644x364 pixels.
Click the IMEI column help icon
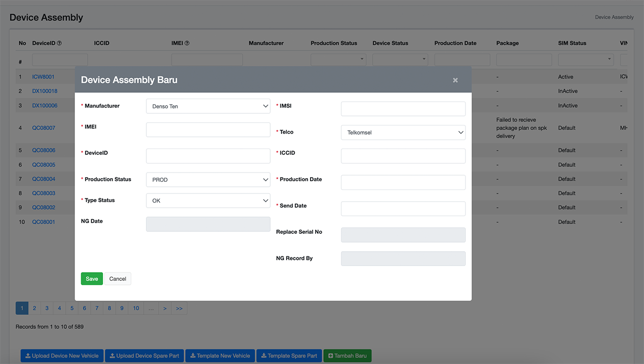click(x=187, y=43)
